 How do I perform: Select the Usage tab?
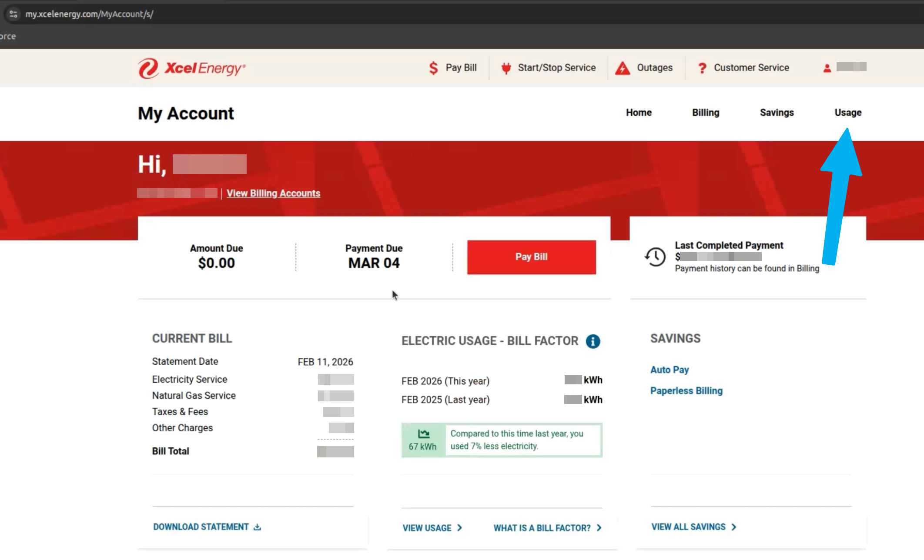(x=848, y=113)
